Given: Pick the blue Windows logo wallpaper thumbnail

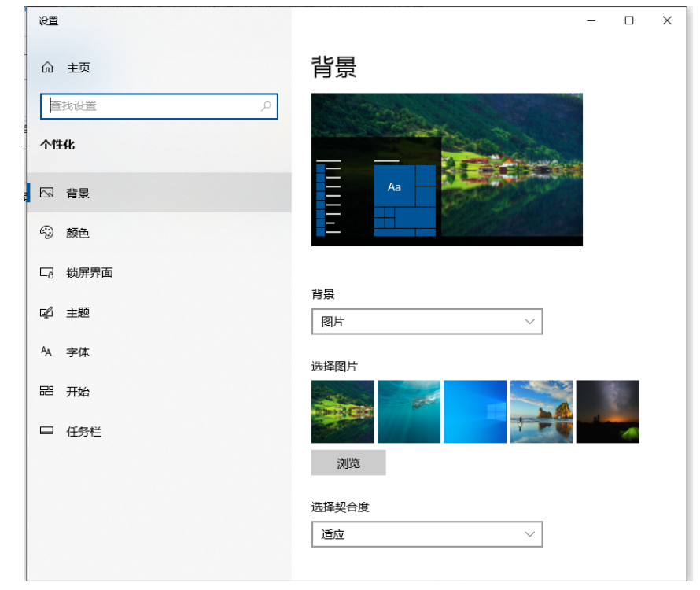Looking at the screenshot, I should click(x=475, y=411).
